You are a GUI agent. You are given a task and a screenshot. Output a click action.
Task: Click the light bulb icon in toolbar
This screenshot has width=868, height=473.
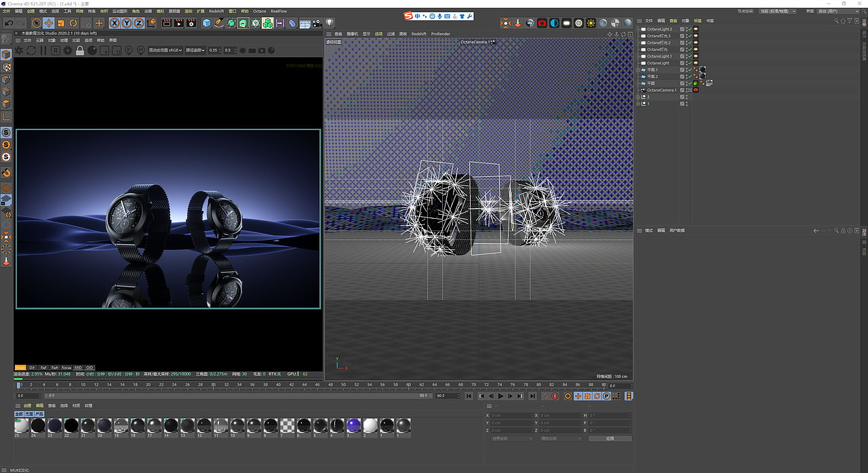pyautogui.click(x=330, y=23)
